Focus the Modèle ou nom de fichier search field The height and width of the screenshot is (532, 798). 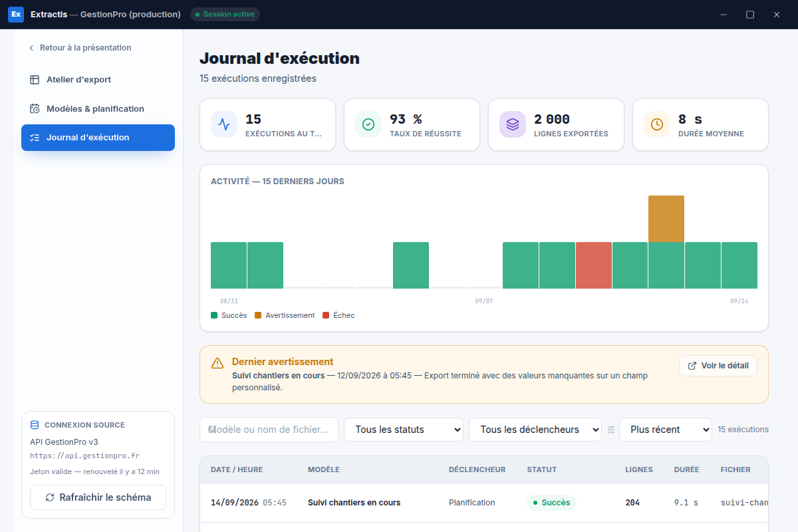[x=269, y=430]
